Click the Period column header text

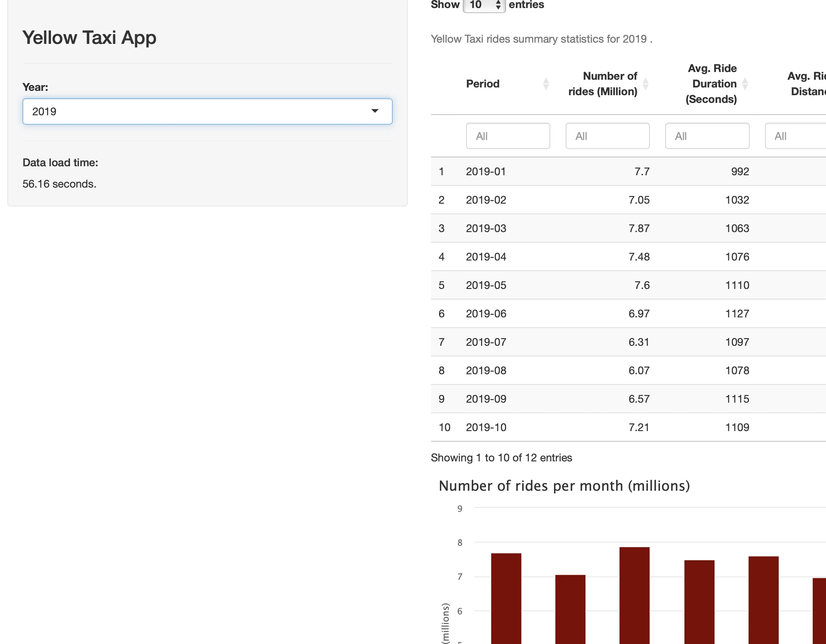coord(483,83)
